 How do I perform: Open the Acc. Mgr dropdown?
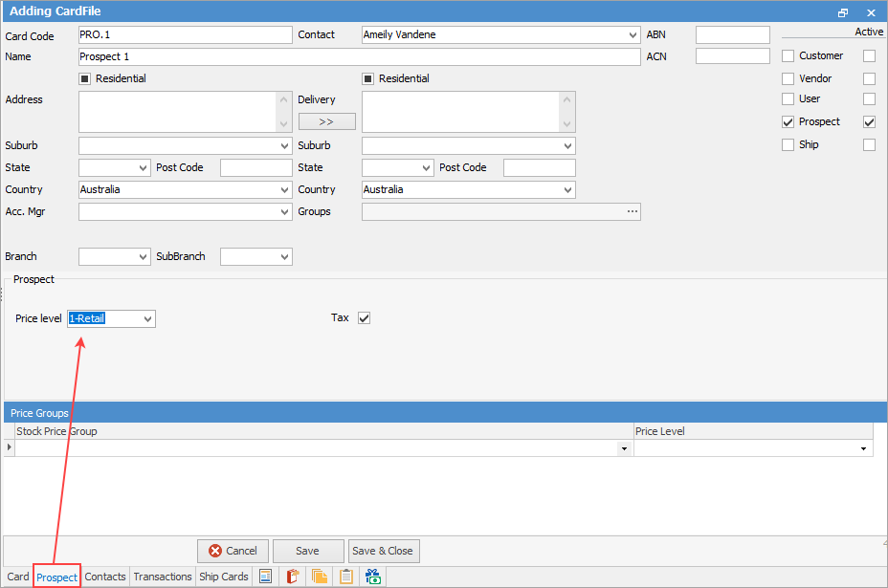click(284, 212)
